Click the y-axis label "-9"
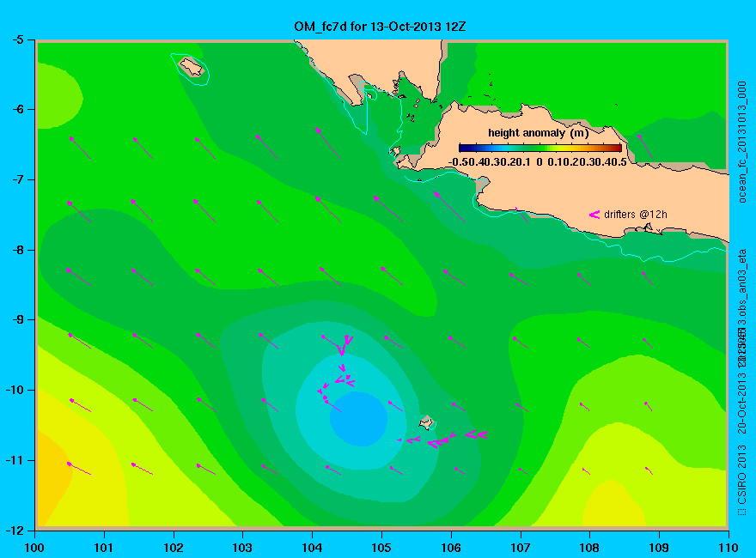This screenshot has width=756, height=558. 17,319
